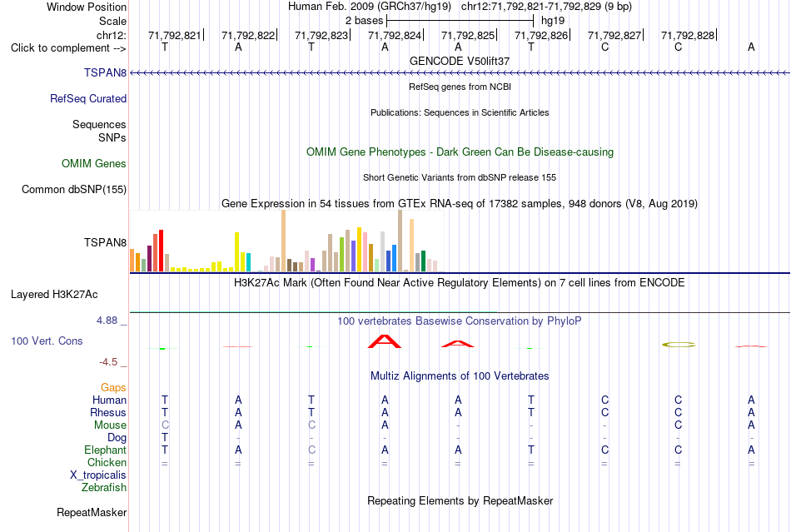Click the 4.88 PhyloP upper scale value
Screen dimensions: 791x532
coord(107,321)
